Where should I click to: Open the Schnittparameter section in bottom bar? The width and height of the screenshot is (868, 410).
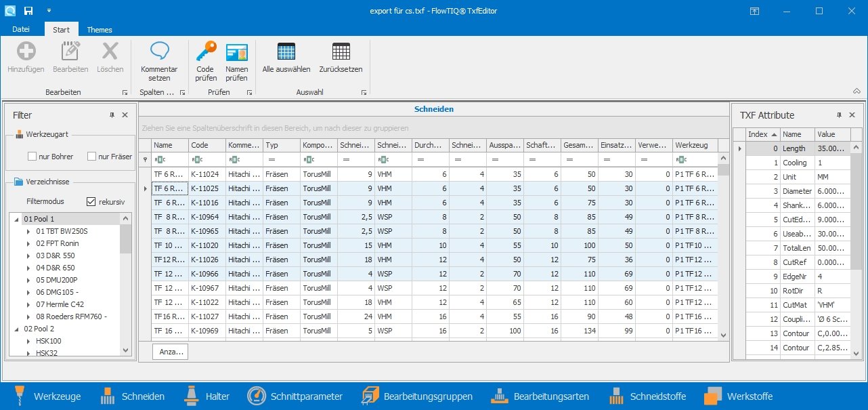tap(295, 396)
